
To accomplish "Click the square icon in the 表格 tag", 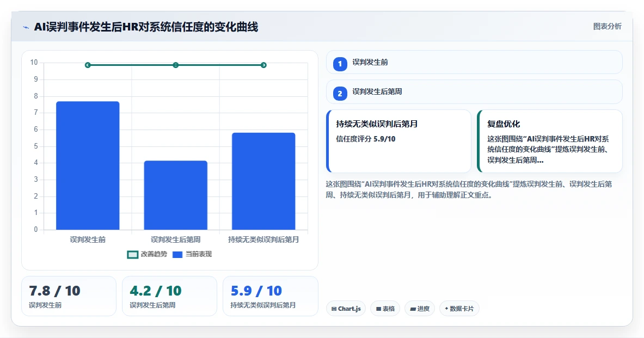I will 378,309.
